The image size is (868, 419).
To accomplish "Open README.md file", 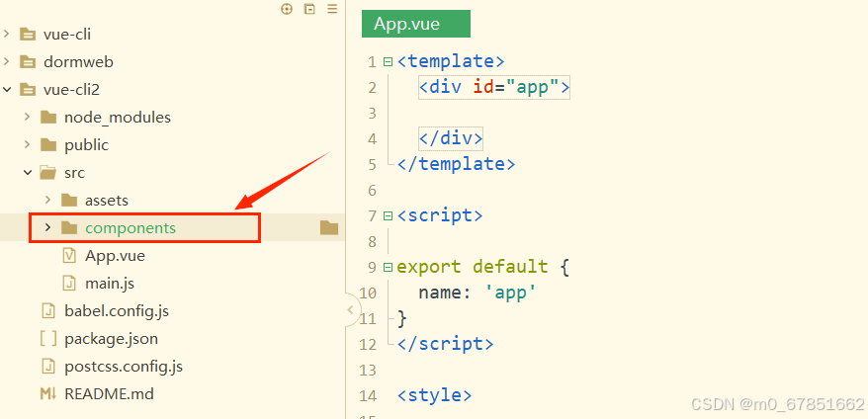I will click(x=109, y=394).
